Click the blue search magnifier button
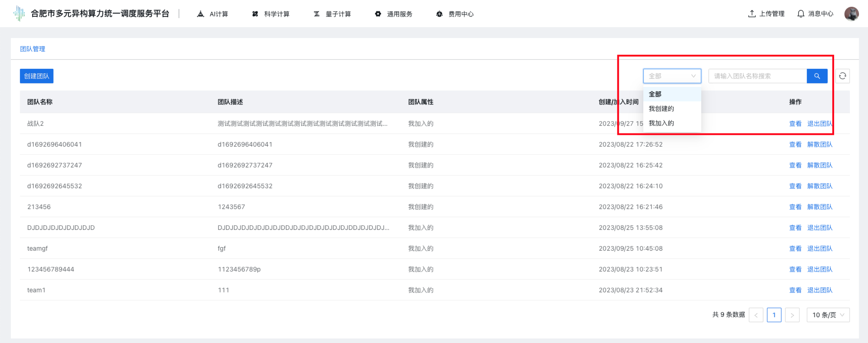The image size is (868, 343). (x=817, y=76)
